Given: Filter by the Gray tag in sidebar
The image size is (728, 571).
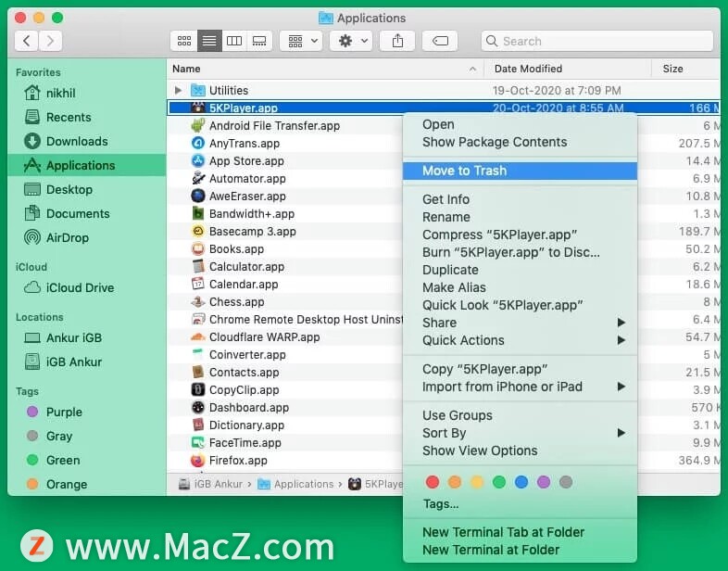Looking at the screenshot, I should pos(86,437).
